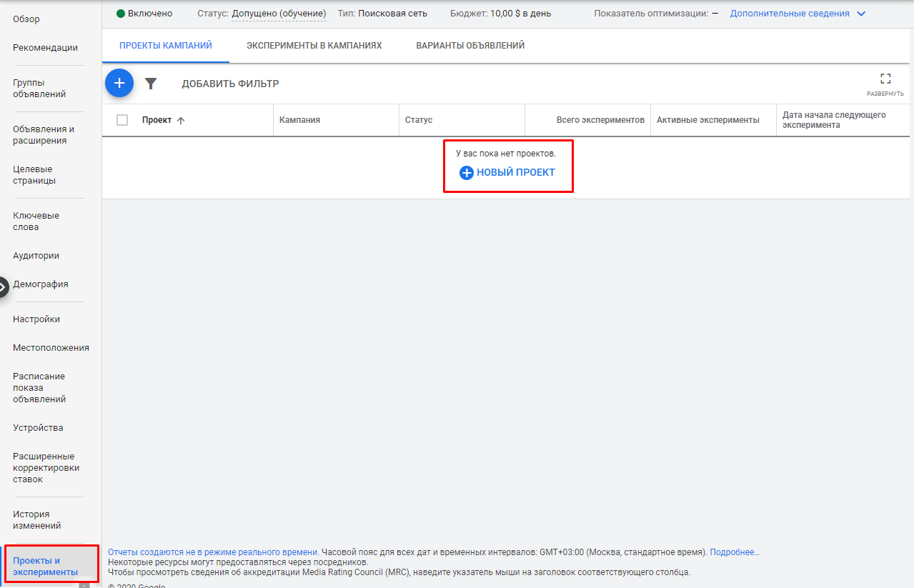The image size is (914, 588).
Task: Sort by Проект column arrow
Action: point(181,121)
